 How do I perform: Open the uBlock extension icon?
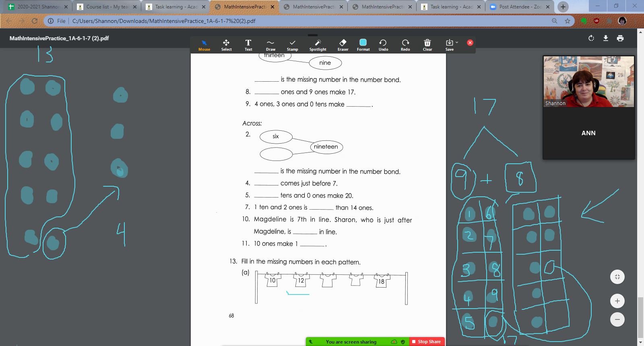tap(597, 21)
